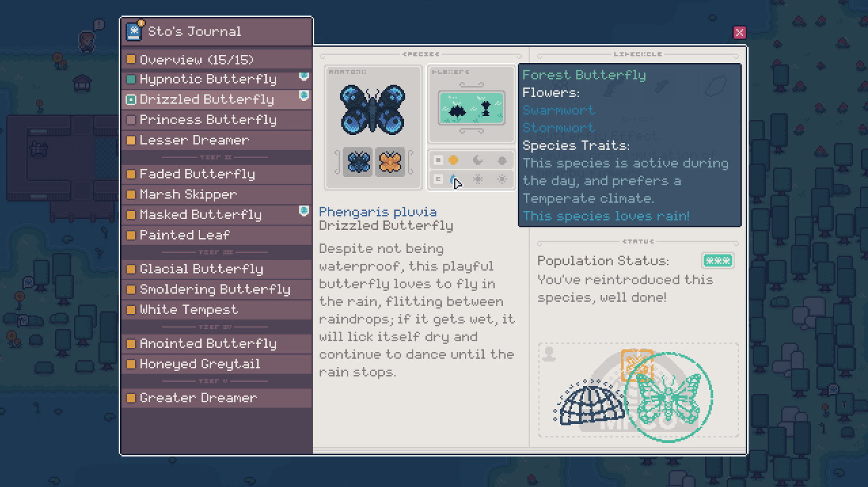Open the journal book icon in the header
868x487 pixels.
tap(134, 31)
